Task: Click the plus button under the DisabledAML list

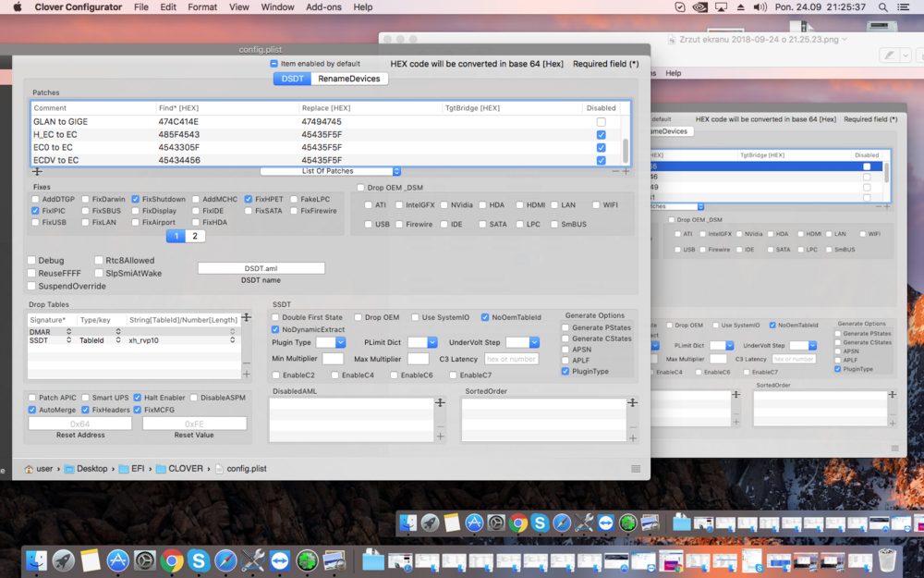Action: click(440, 436)
